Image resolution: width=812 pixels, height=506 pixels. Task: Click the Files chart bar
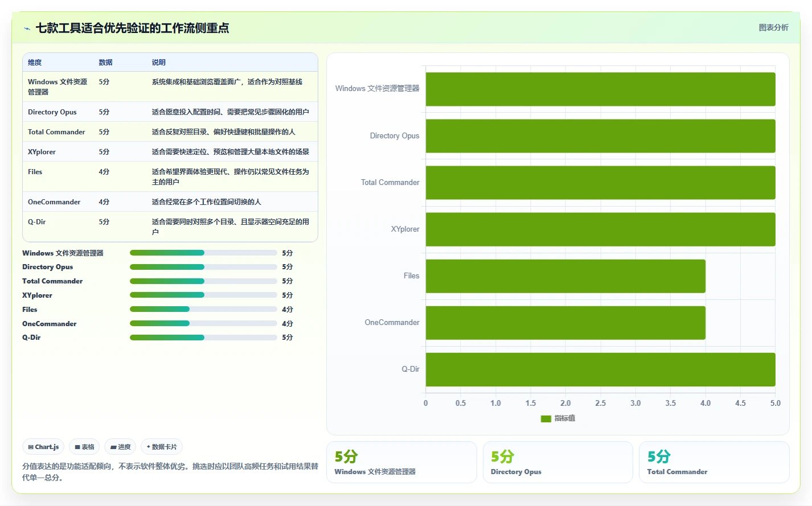pyautogui.click(x=565, y=276)
